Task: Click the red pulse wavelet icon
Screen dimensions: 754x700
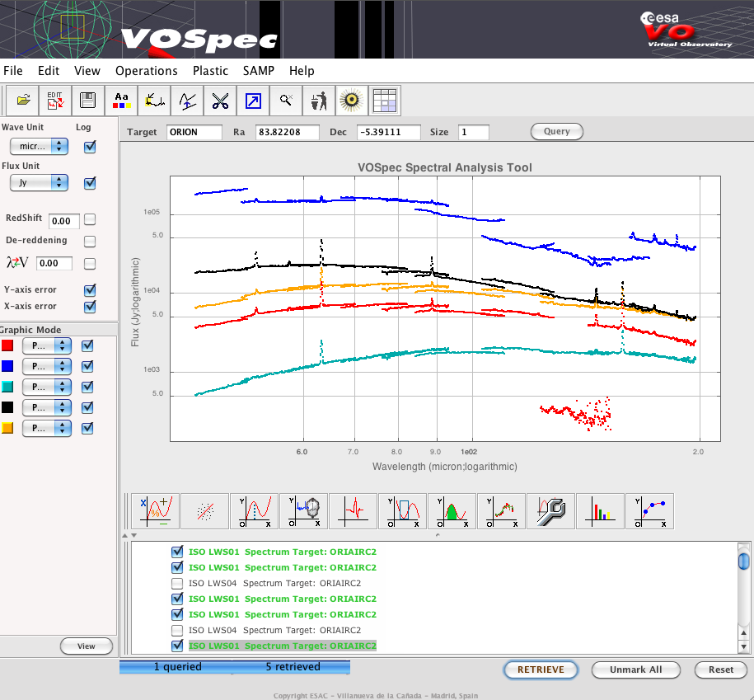Action: coord(354,511)
